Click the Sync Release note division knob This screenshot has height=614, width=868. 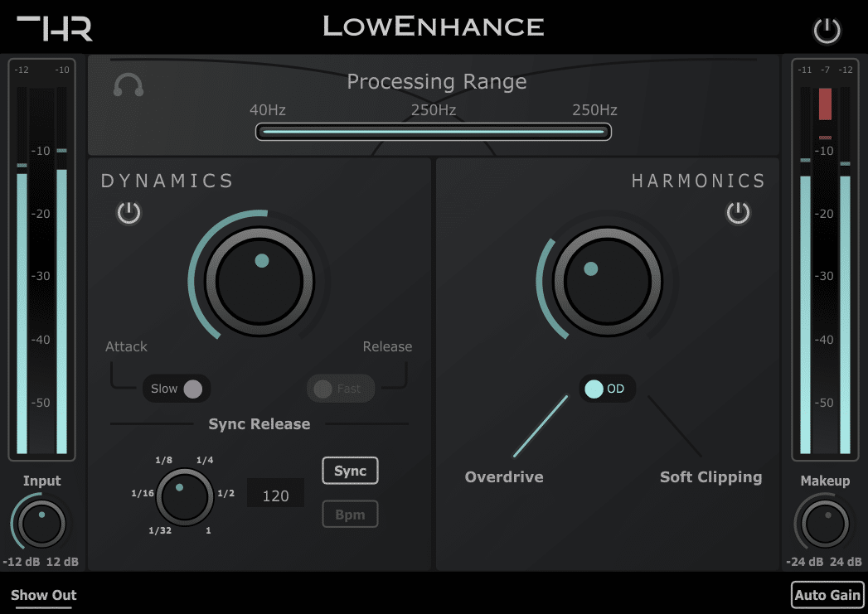click(184, 495)
